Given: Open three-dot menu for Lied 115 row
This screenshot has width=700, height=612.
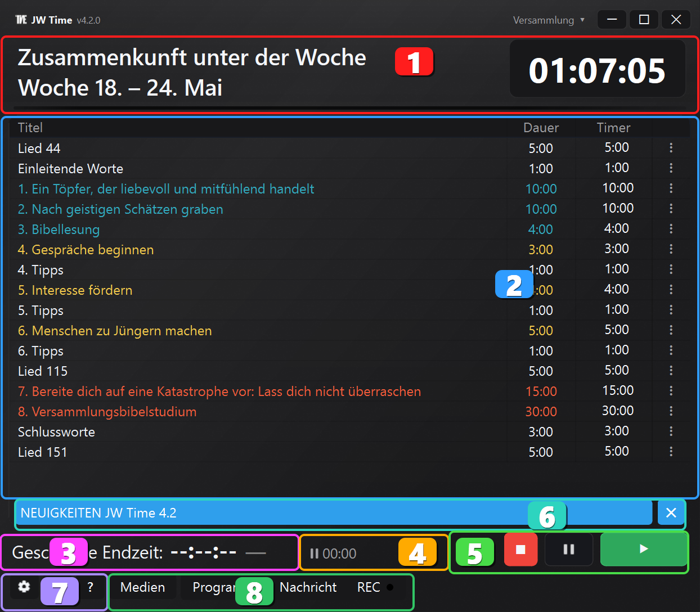Looking at the screenshot, I should point(671,371).
